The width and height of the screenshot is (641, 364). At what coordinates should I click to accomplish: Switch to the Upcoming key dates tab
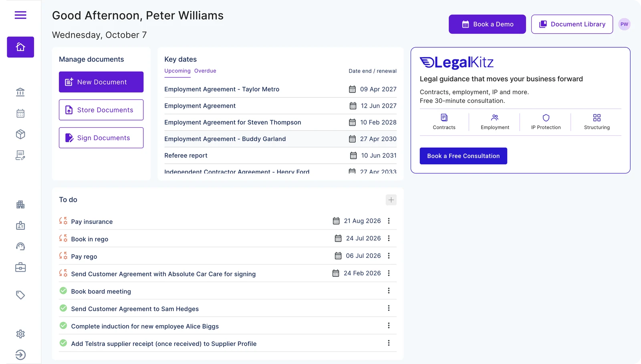(177, 71)
